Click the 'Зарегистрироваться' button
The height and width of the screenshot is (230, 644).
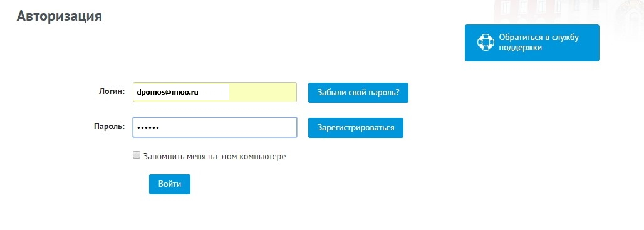356,128
